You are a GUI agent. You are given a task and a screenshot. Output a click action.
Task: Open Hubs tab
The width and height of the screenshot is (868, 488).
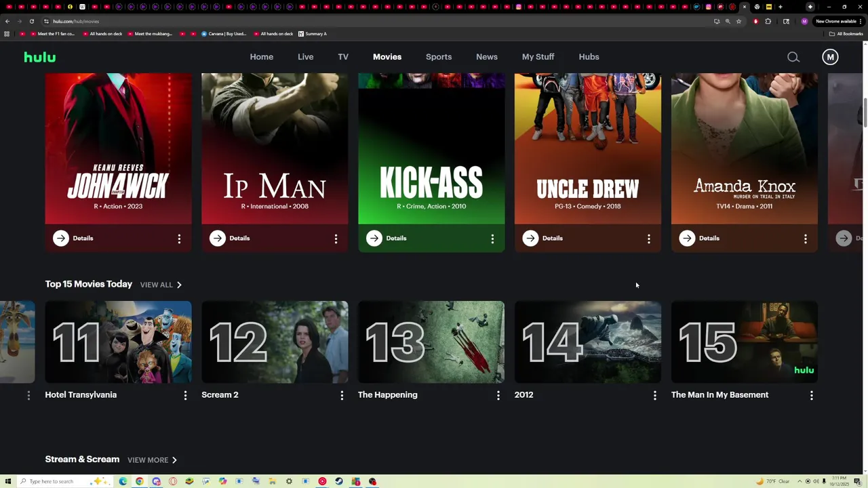(x=589, y=57)
